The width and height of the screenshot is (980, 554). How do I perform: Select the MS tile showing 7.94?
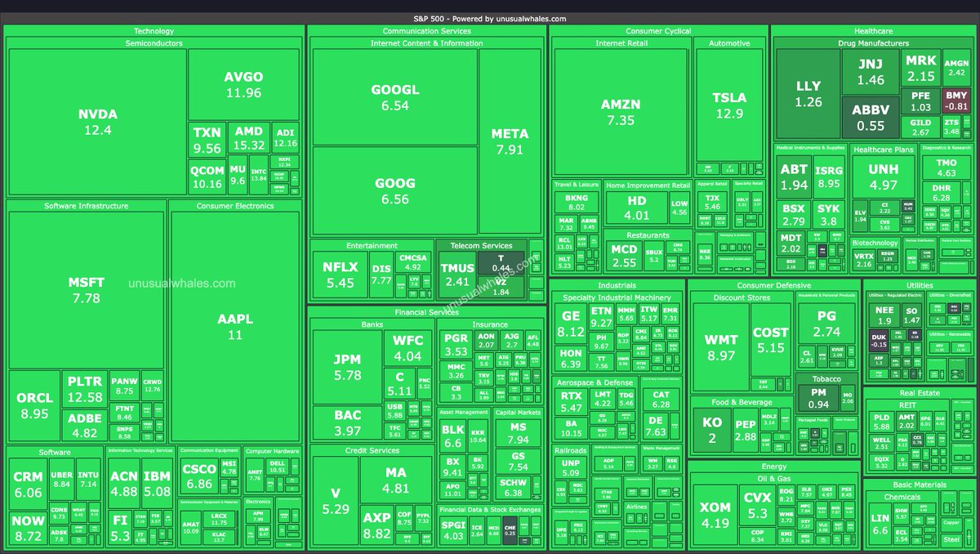(x=519, y=434)
